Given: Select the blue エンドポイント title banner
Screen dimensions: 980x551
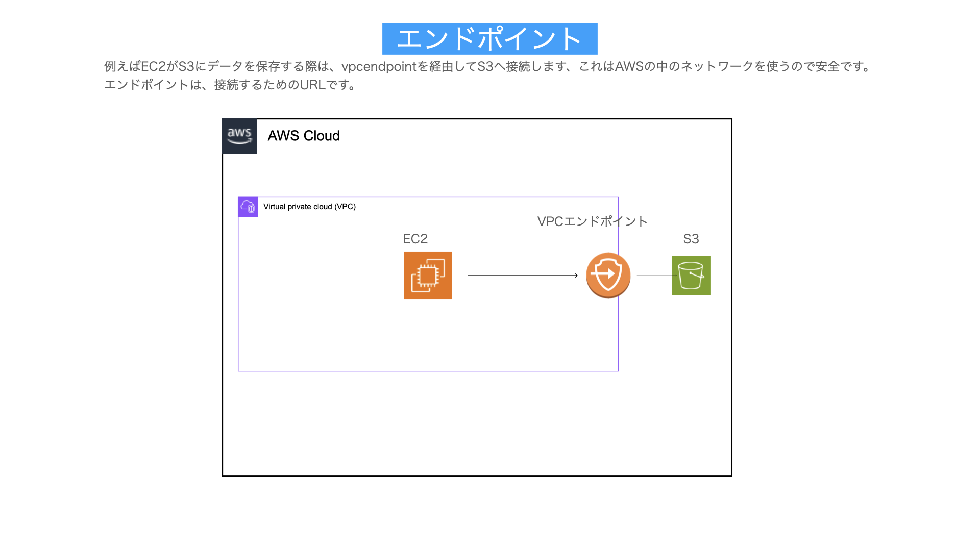Looking at the screenshot, I should click(490, 39).
